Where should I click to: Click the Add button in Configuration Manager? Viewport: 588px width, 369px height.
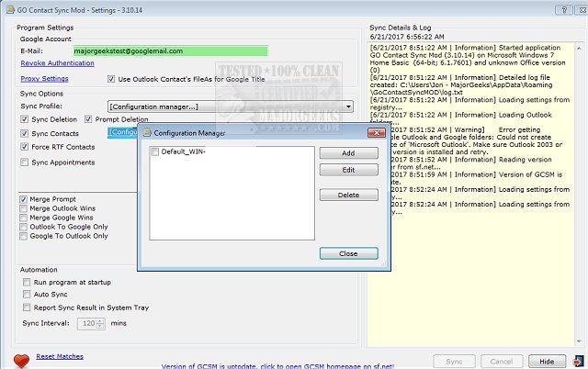pyautogui.click(x=348, y=153)
